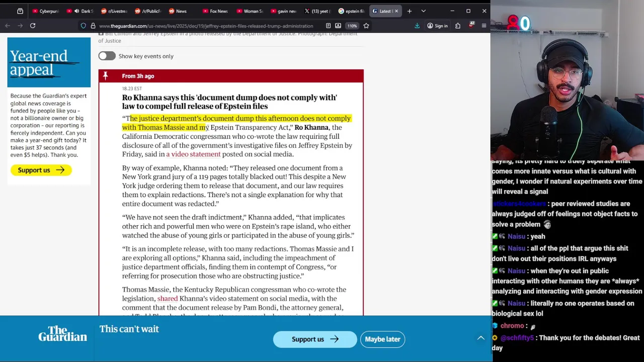Go forward to next page

[20, 26]
